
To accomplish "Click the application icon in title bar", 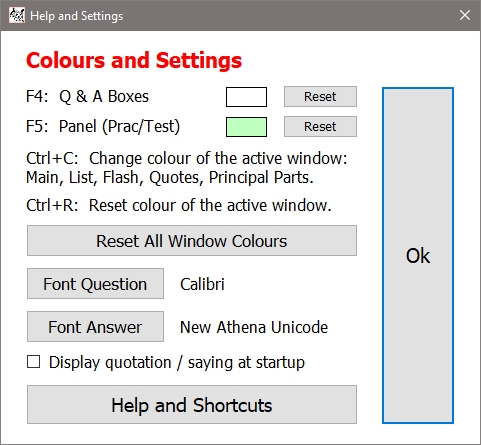I will 17,15.
